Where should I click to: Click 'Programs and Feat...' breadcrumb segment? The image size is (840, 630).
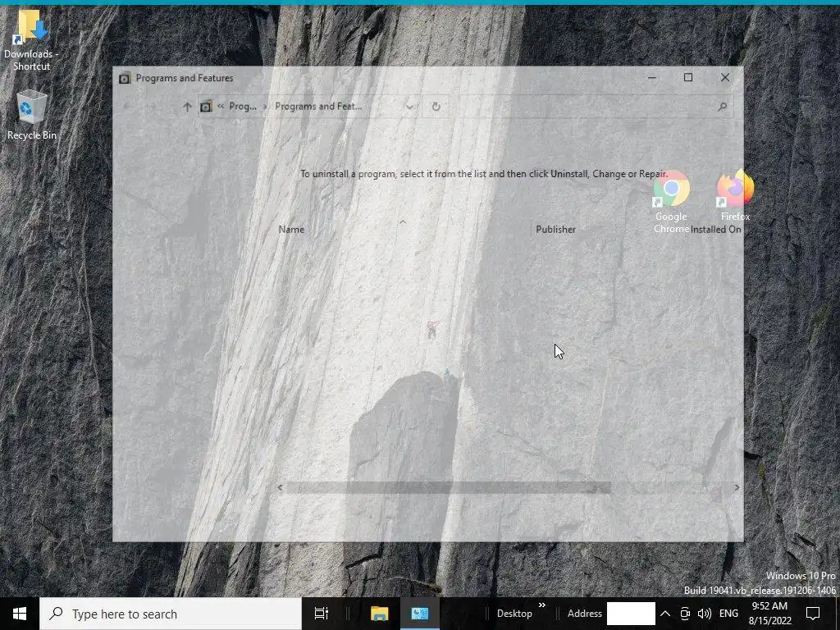(318, 106)
